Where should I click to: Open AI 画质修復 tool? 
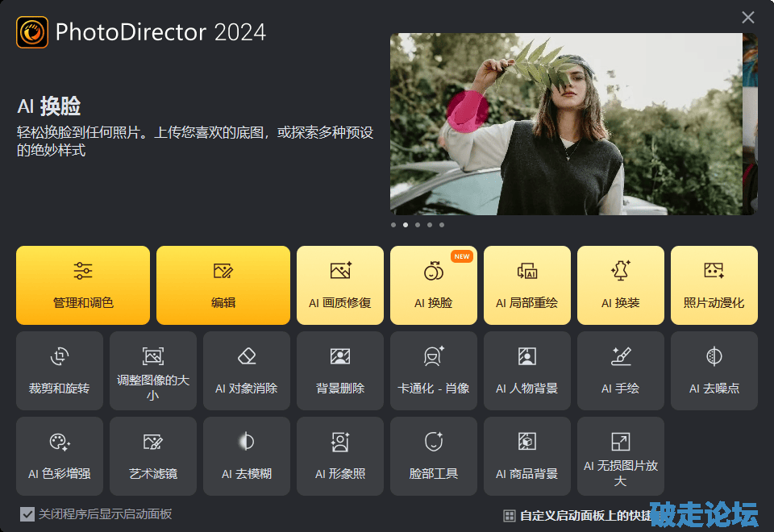(340, 285)
